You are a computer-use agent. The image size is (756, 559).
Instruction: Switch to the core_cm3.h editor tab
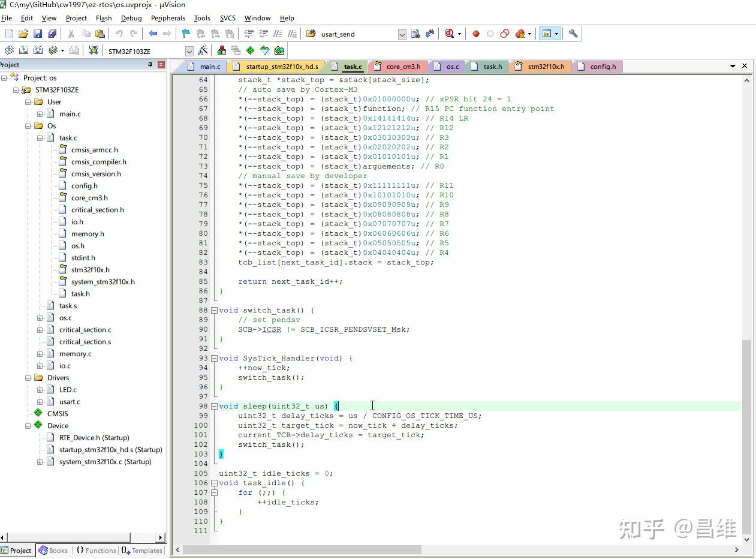(x=403, y=67)
